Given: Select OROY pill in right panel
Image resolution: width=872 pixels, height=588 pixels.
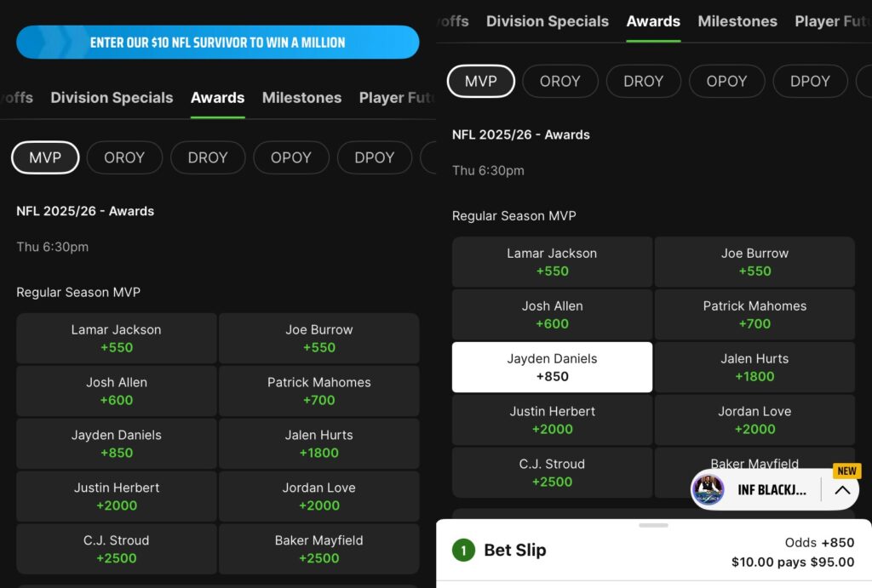Looking at the screenshot, I should [x=560, y=81].
